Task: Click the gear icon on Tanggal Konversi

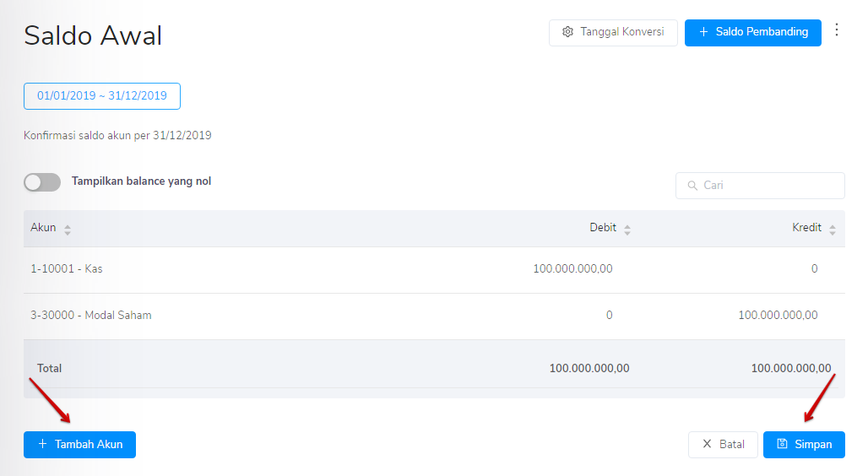Action: coord(567,32)
